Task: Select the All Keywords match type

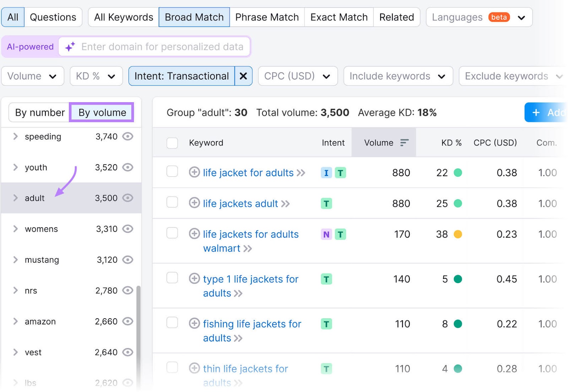Action: (124, 17)
